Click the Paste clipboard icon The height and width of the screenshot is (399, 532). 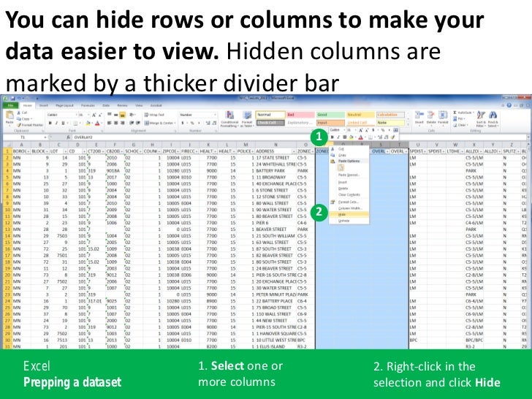[9, 115]
